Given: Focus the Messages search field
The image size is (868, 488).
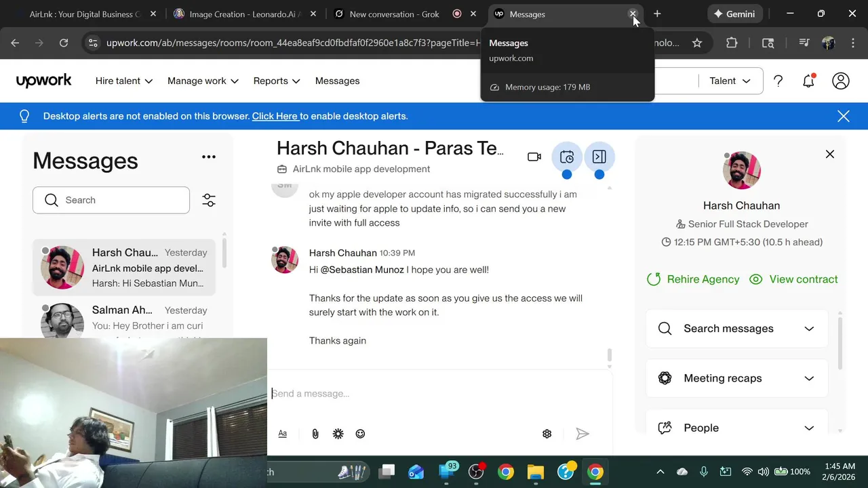Looking at the screenshot, I should pos(111,200).
